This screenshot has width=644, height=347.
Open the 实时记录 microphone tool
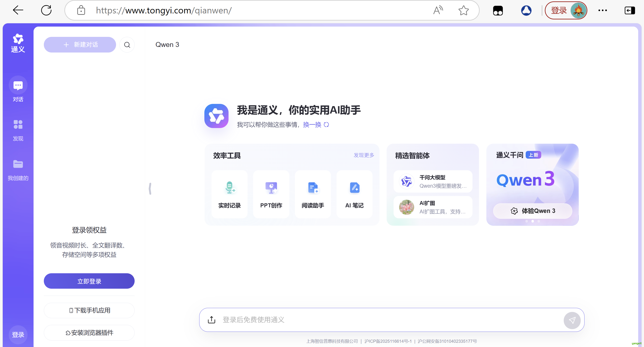coord(229,194)
